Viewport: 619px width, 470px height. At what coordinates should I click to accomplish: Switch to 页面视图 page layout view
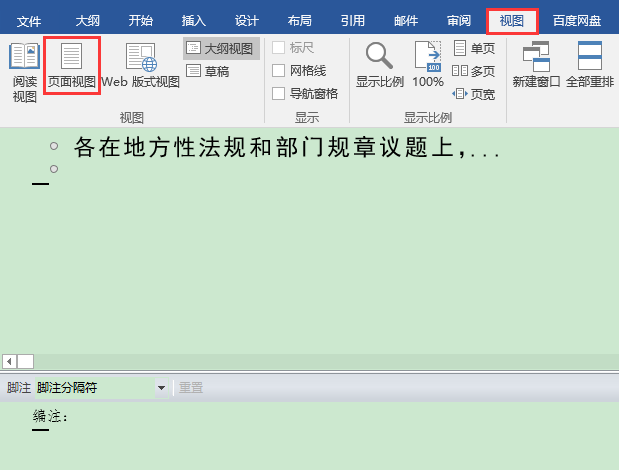[x=72, y=66]
